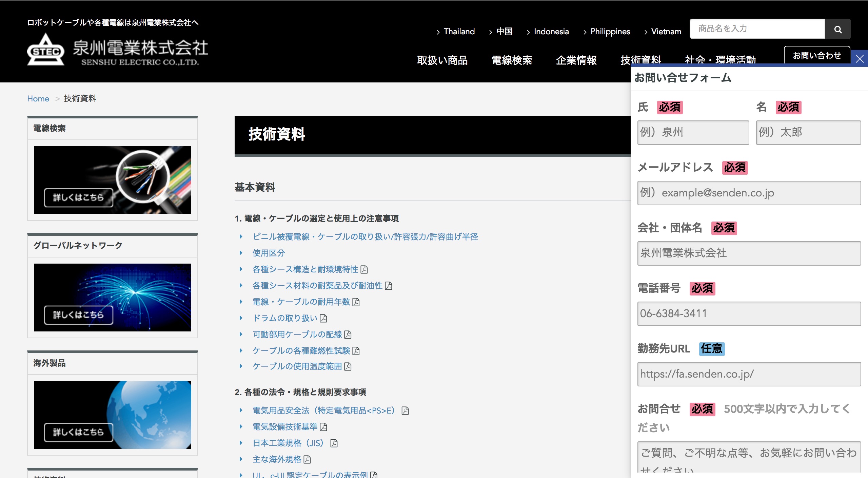Open PDF icon next to 各種シース構造と耐環境特性

(364, 269)
